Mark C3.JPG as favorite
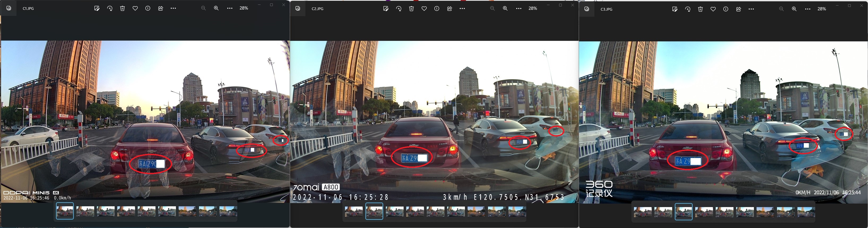This screenshot has width=868, height=228. (x=713, y=9)
